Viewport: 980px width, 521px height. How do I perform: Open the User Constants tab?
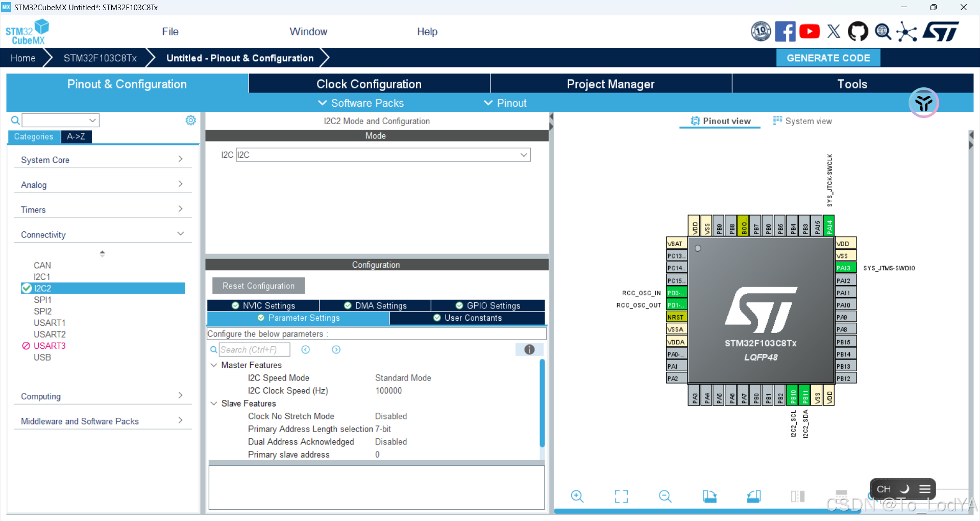tap(467, 318)
